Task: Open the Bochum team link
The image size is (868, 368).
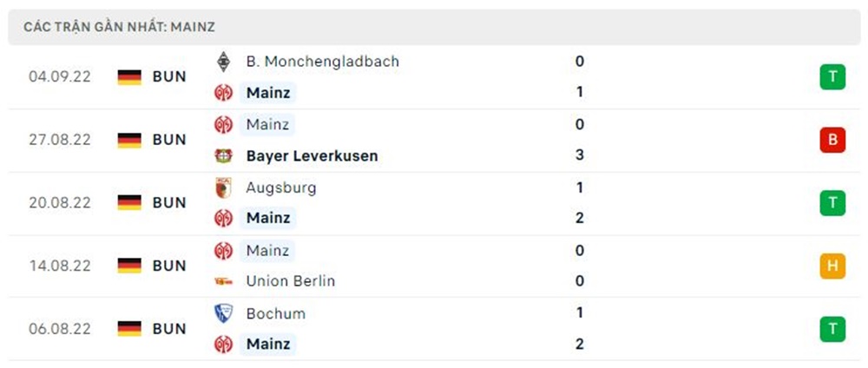Action: pyautogui.click(x=275, y=313)
